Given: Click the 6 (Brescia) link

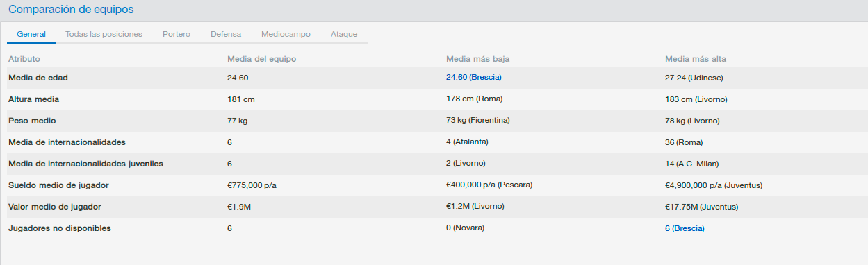Looking at the screenshot, I should (x=685, y=228).
